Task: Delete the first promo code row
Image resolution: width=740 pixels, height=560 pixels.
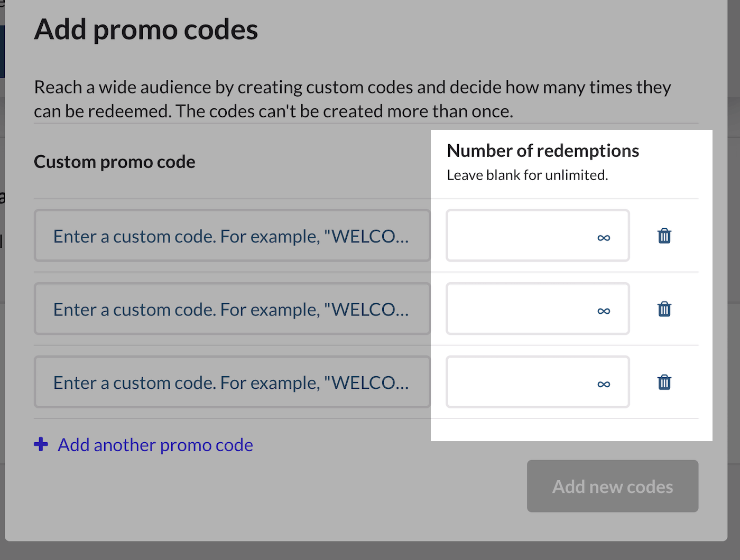Action: click(664, 236)
